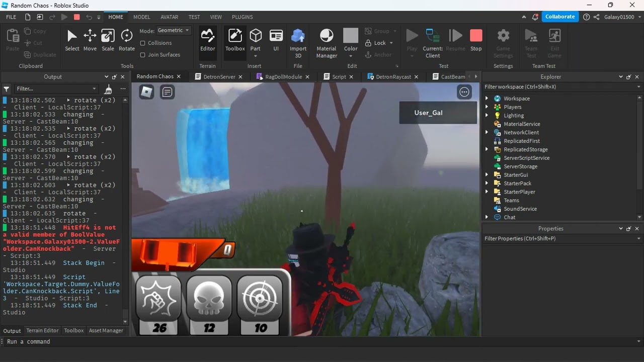Switch to the Terrain Editor tab
The image size is (644, 362).
tap(42, 330)
